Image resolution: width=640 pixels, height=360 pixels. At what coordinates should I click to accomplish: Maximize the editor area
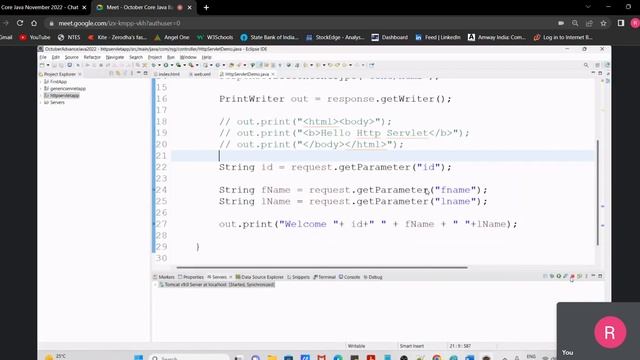[600, 73]
